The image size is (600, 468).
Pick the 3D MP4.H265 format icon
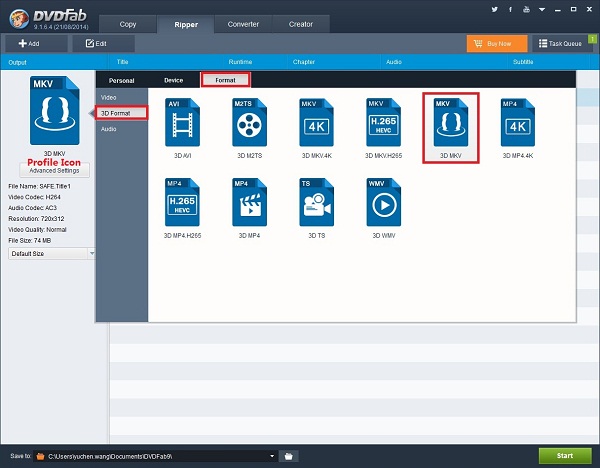coord(183,202)
